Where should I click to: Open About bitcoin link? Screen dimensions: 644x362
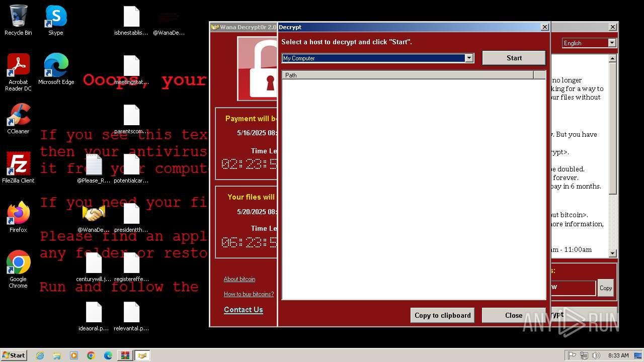pyautogui.click(x=239, y=279)
